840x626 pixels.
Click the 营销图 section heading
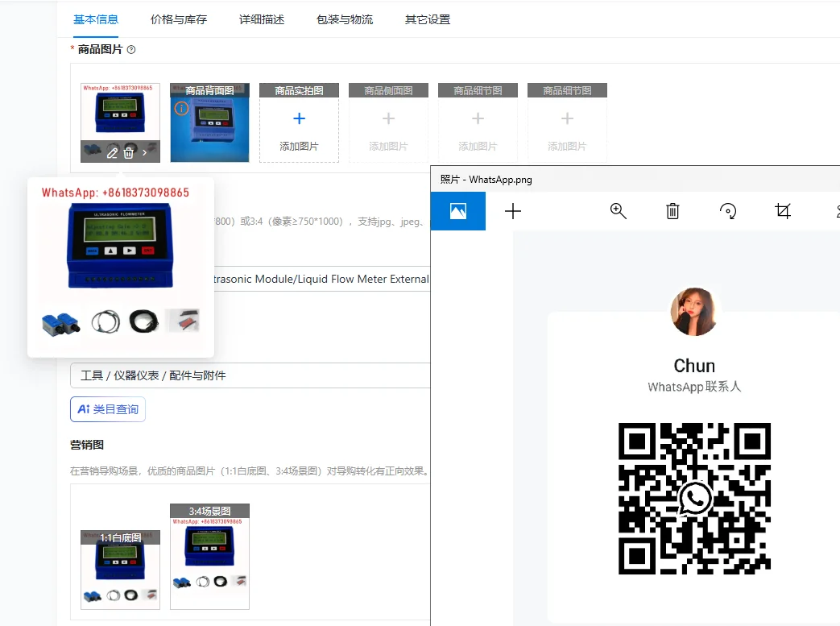coord(87,445)
